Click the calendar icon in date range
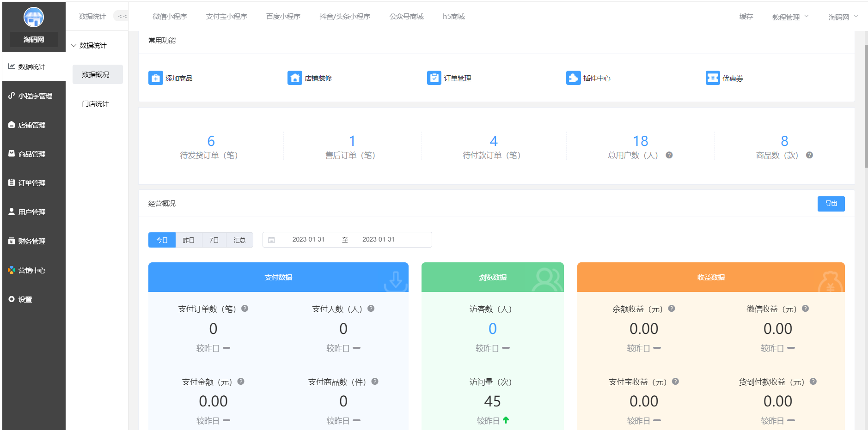The width and height of the screenshot is (868, 430). pyautogui.click(x=272, y=240)
